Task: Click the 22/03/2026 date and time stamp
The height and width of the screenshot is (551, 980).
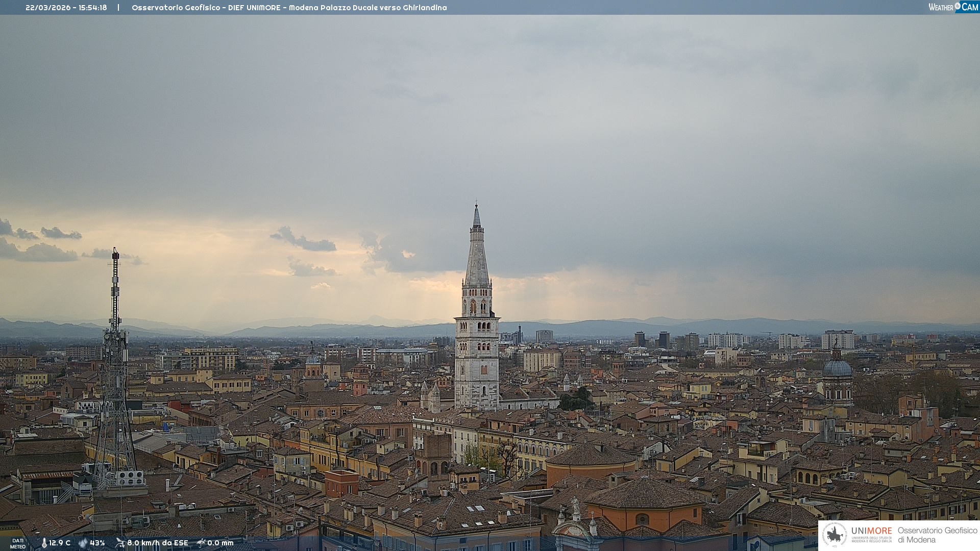Action: (x=66, y=8)
